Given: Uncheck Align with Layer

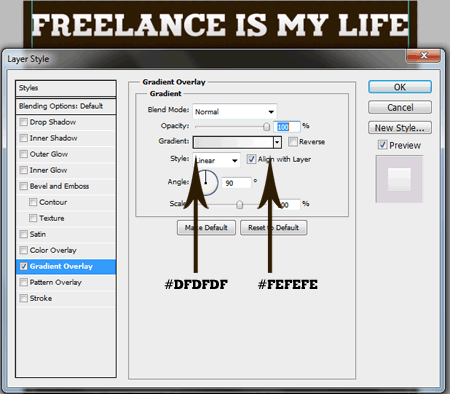Looking at the screenshot, I should pos(251,159).
